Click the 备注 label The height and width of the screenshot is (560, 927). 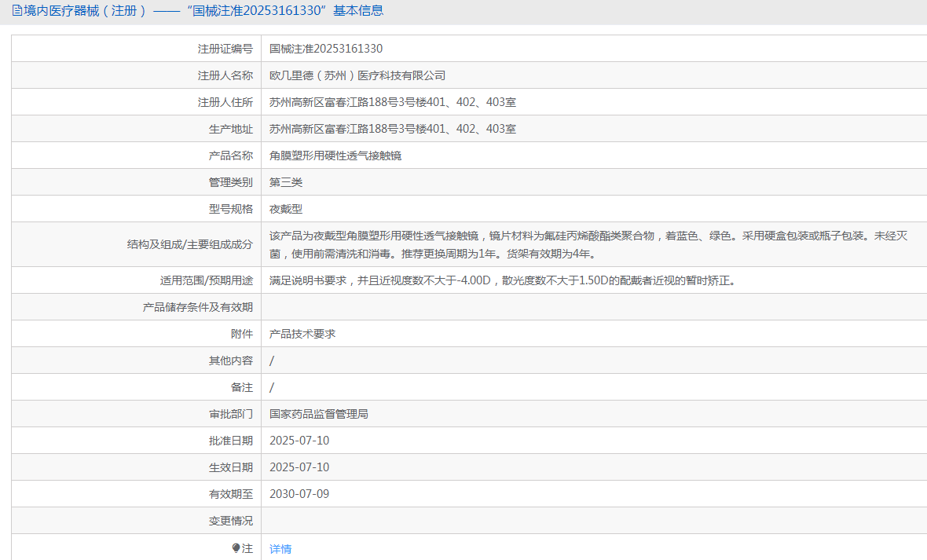click(242, 387)
